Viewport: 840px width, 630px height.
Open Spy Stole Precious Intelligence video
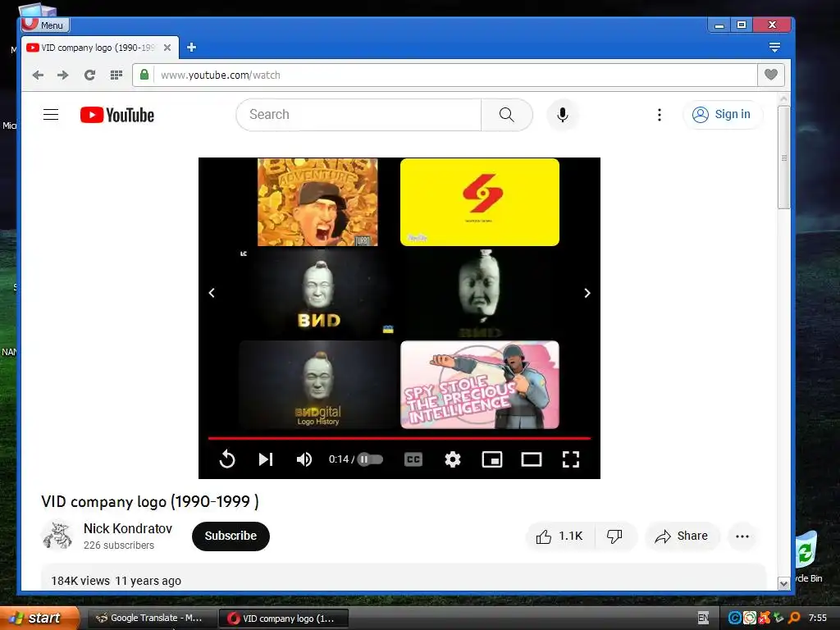(x=479, y=385)
